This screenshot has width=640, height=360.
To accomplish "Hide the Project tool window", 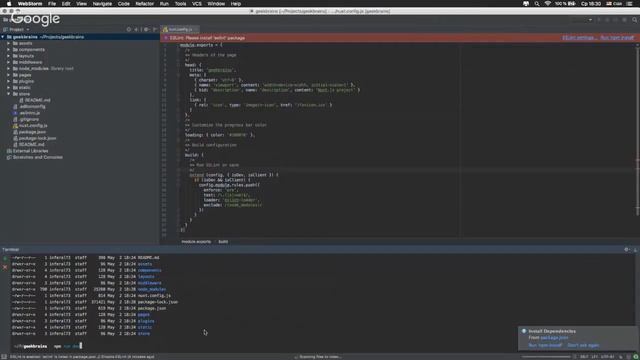I will tap(155, 29).
